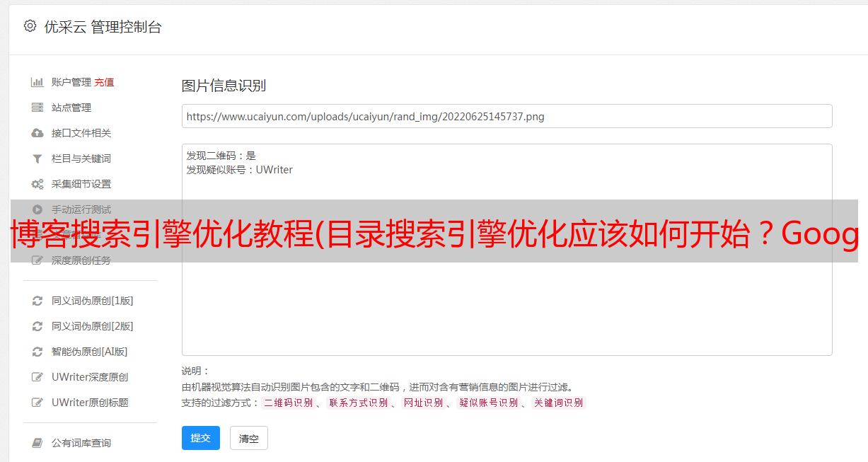Clear the form with the 清空 button
Viewport: 868px width, 462px height.
(x=249, y=438)
